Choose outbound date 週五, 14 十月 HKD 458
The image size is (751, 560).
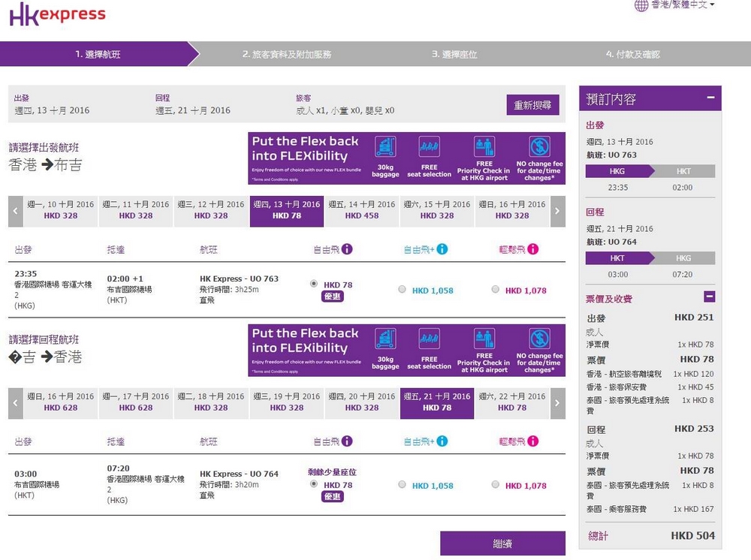tap(362, 211)
